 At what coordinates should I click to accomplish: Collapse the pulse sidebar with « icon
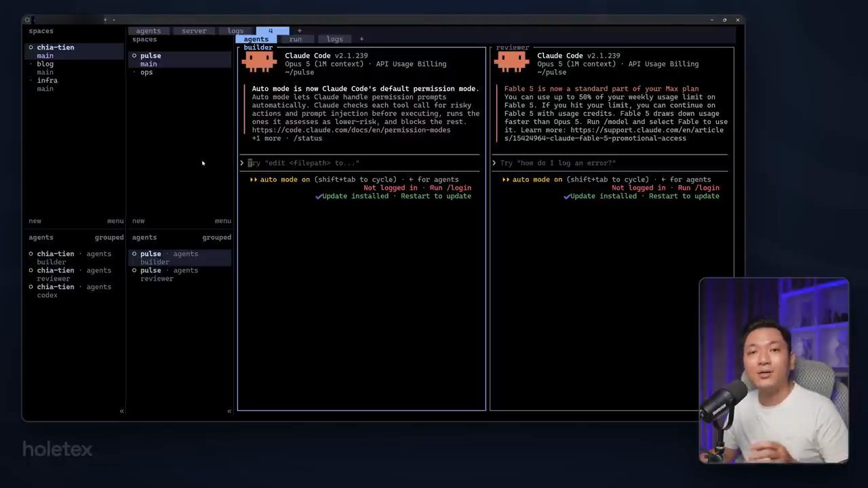point(229,411)
